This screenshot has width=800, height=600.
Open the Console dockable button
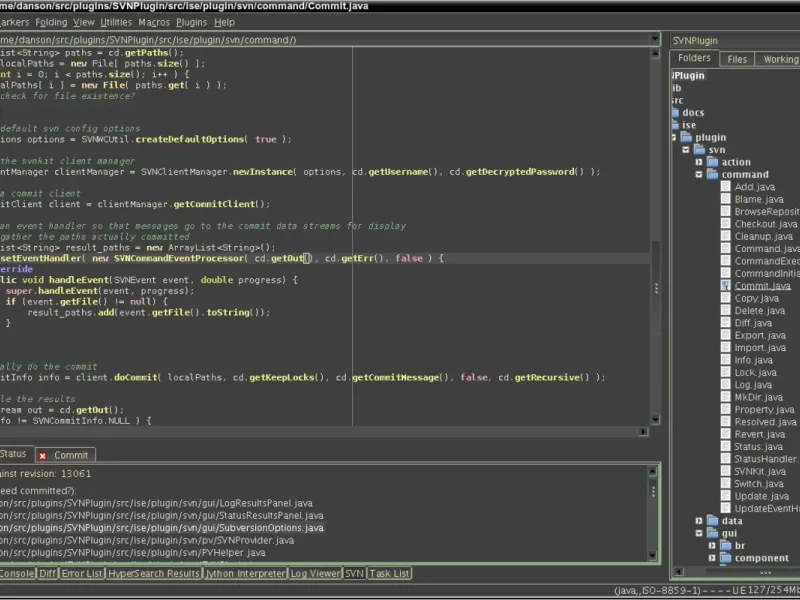click(x=17, y=573)
